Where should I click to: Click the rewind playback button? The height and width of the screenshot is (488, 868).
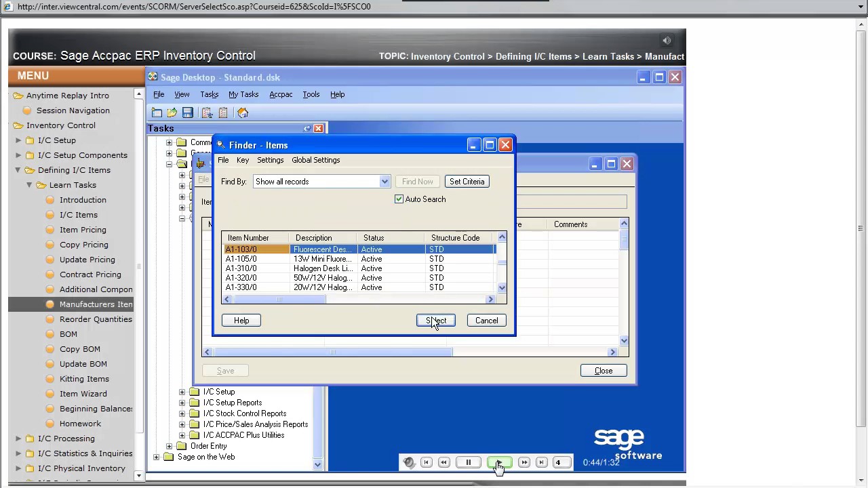coord(444,462)
